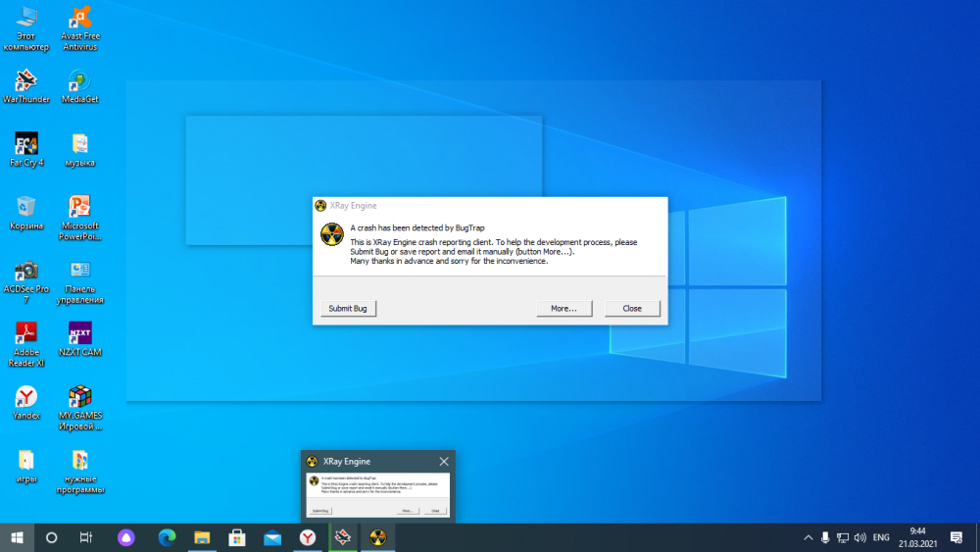Switch the ENG input language indicator

[x=881, y=537]
